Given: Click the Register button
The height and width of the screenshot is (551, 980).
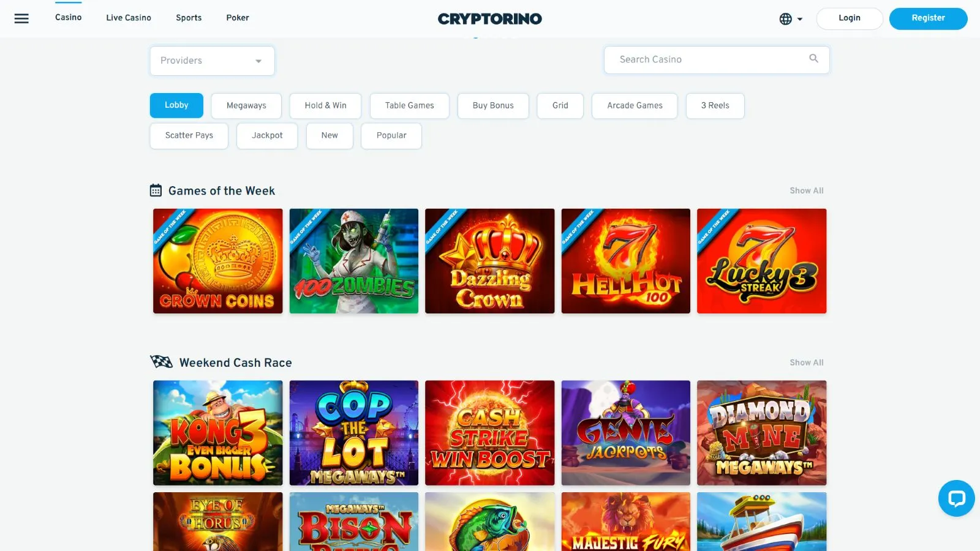Looking at the screenshot, I should pyautogui.click(x=928, y=18).
